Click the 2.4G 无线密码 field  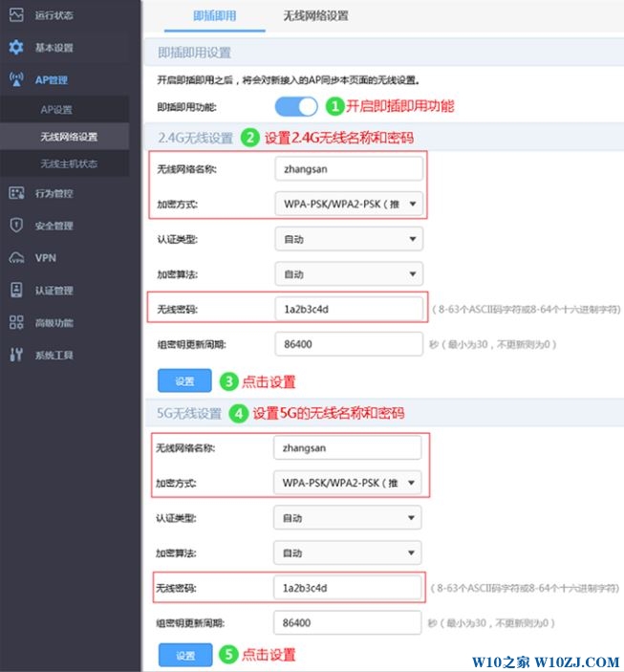[349, 309]
